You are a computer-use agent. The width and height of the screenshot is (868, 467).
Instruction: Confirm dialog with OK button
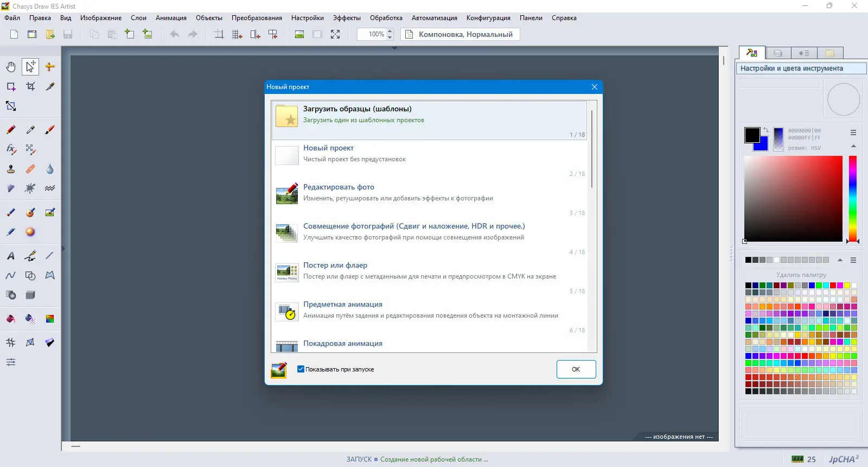click(x=576, y=369)
